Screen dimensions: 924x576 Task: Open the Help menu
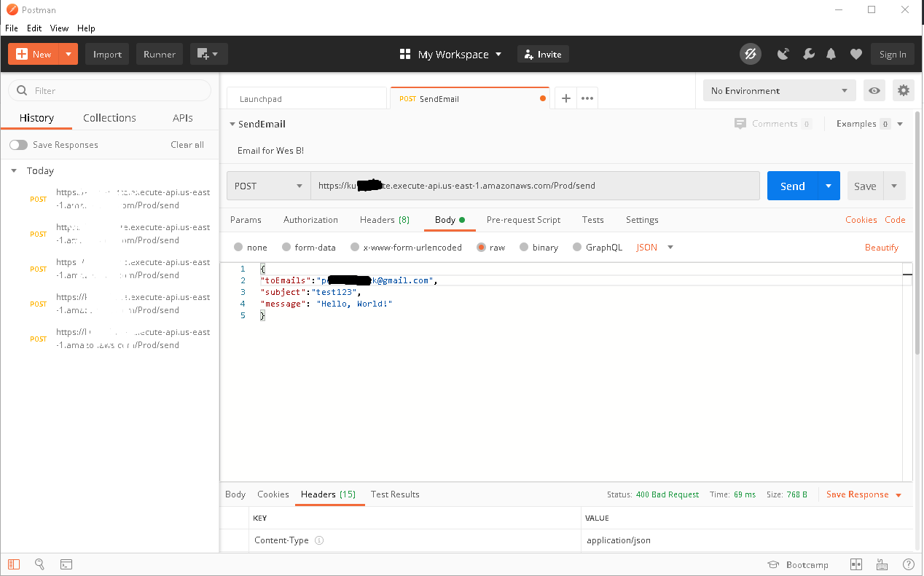86,28
